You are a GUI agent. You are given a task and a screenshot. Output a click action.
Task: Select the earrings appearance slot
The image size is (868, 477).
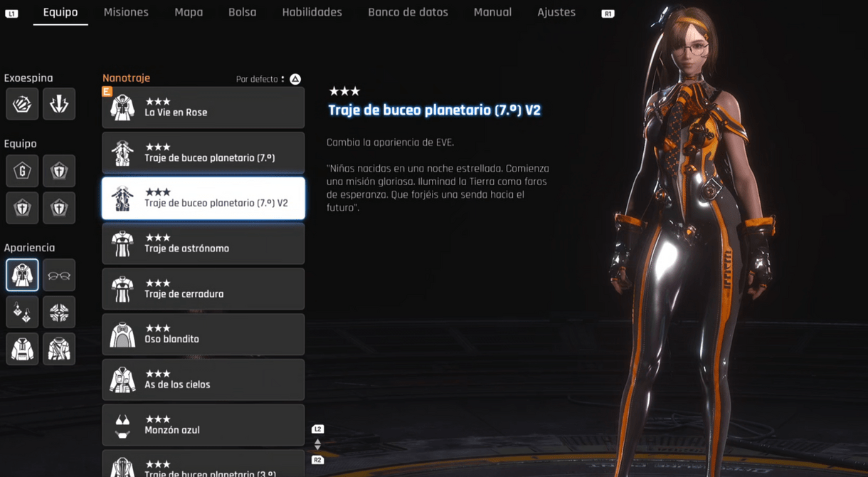point(22,312)
